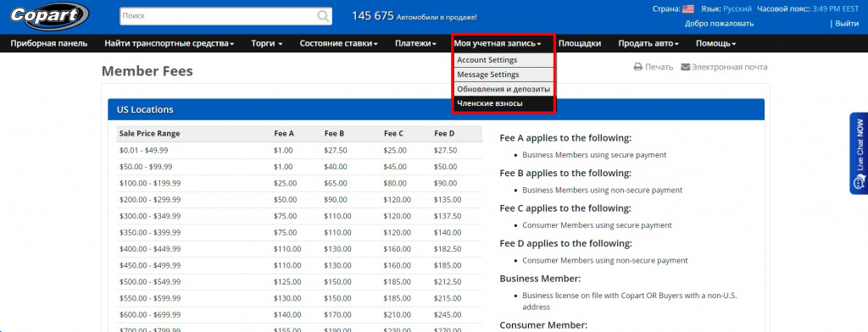Click the 'Business Member:' heading
The height and width of the screenshot is (332, 868).
click(x=540, y=279)
